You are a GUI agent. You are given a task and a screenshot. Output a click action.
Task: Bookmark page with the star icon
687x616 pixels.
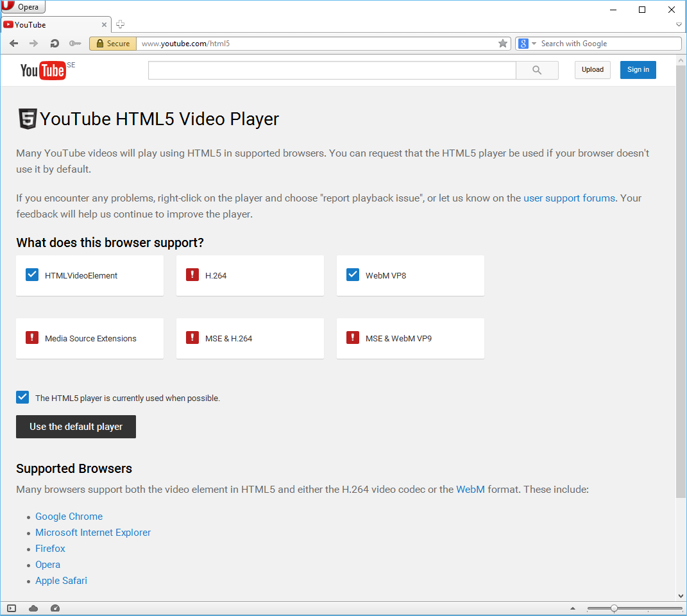503,44
